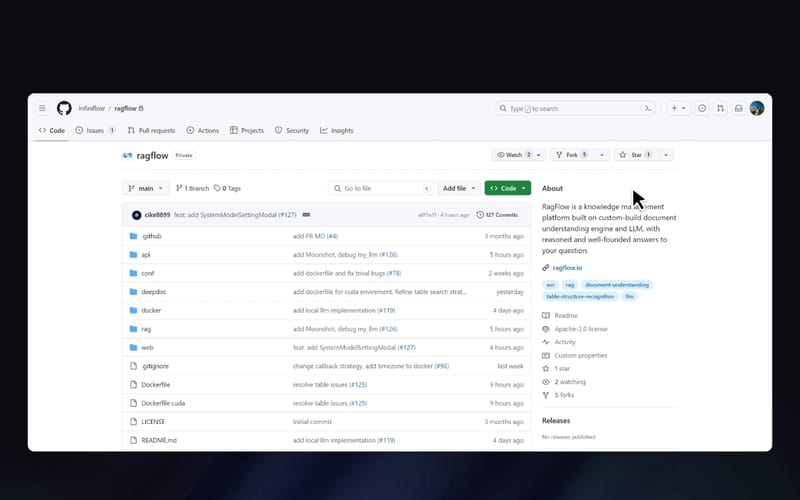
Task: Open the hamburger navigation menu
Action: [42, 108]
